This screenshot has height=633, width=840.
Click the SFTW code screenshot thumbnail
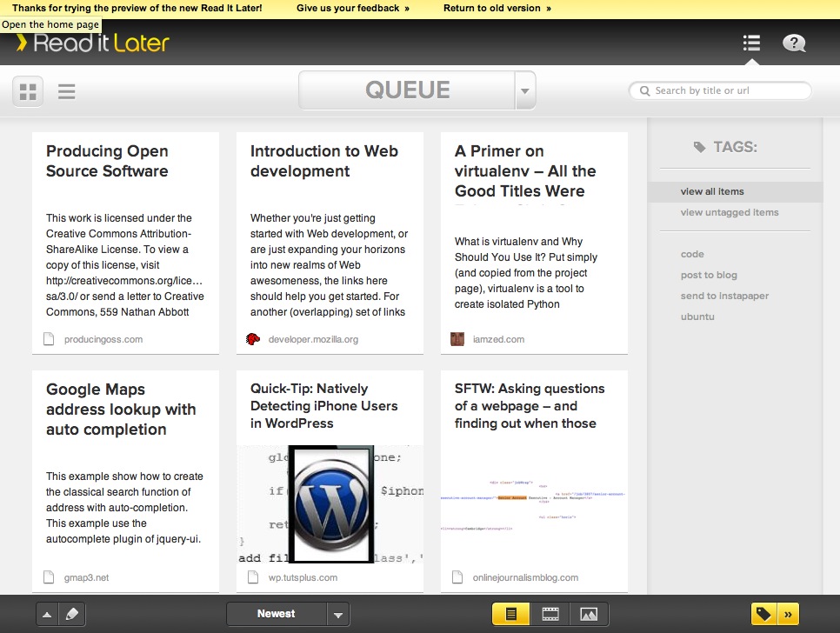[534, 505]
